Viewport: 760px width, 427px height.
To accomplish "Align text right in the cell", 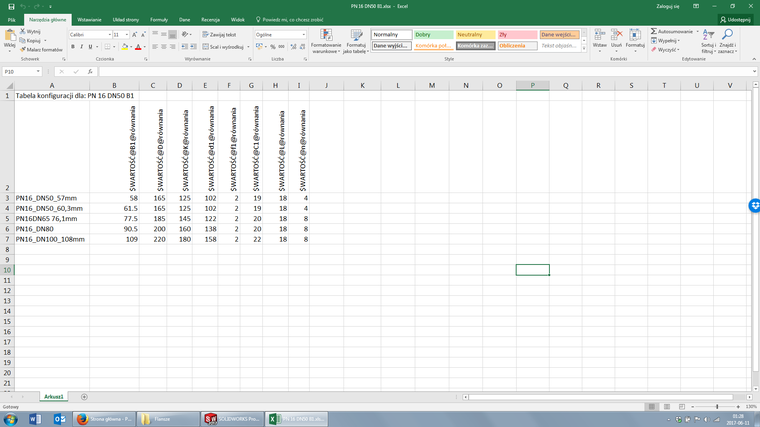I will (x=172, y=47).
